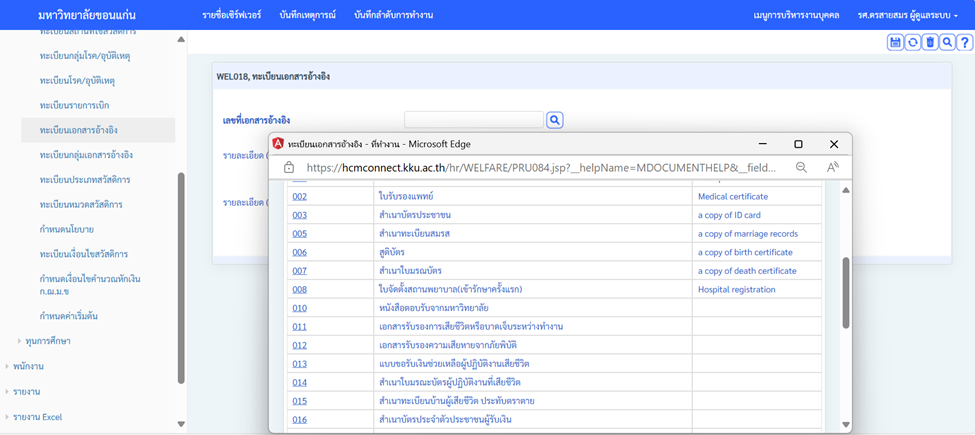
Task: Select document code 008 link
Action: (299, 289)
